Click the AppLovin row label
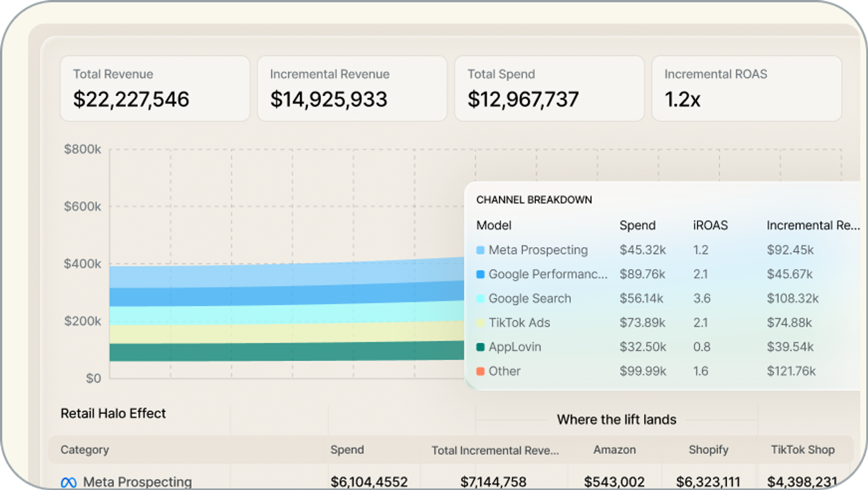 515,347
